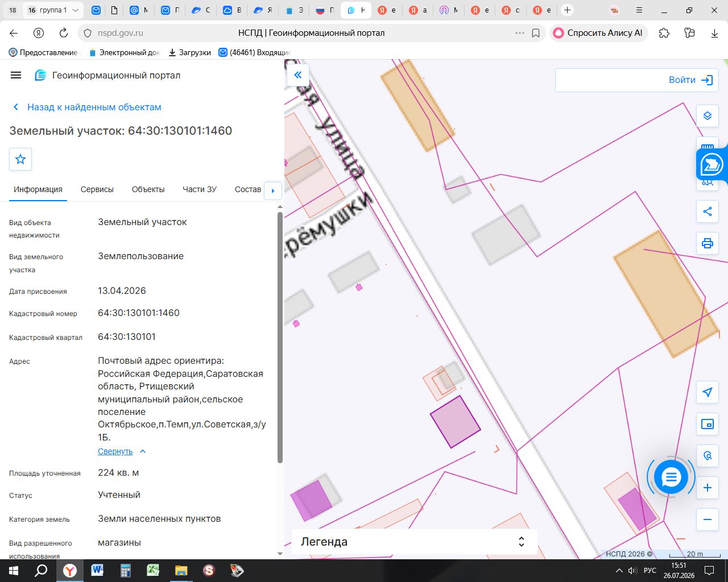Switch to the Сервисы tab

[x=97, y=189]
